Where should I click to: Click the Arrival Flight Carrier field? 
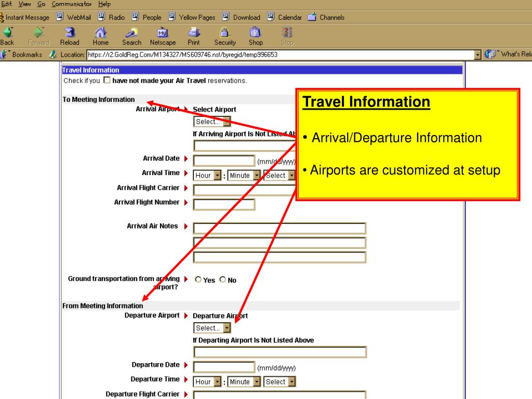click(245, 190)
